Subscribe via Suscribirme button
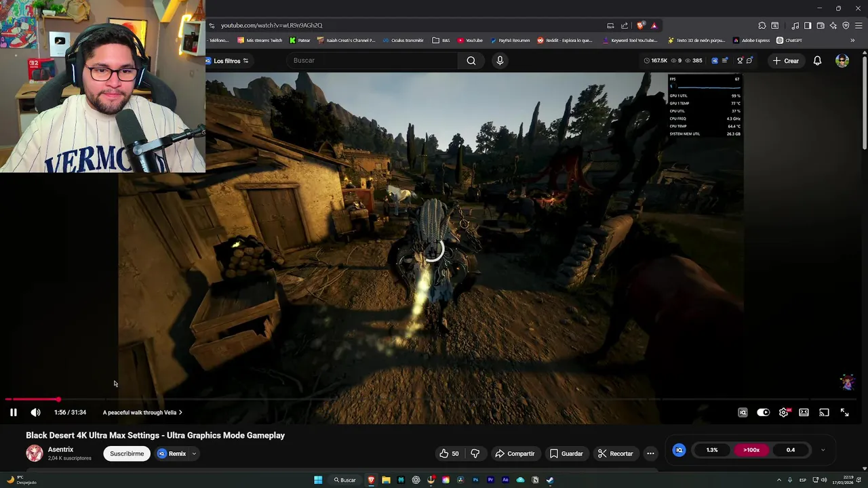 click(127, 453)
